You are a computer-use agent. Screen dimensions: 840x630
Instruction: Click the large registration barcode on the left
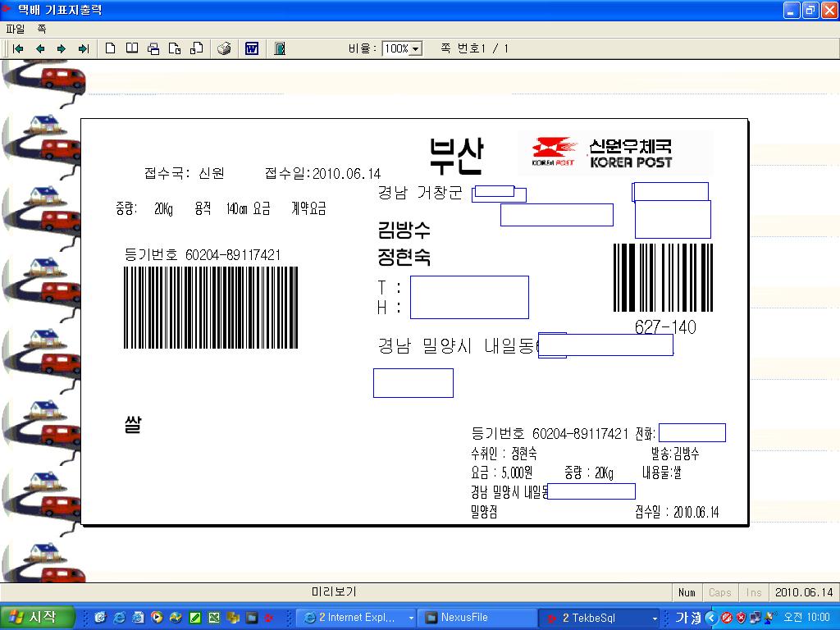pos(211,308)
